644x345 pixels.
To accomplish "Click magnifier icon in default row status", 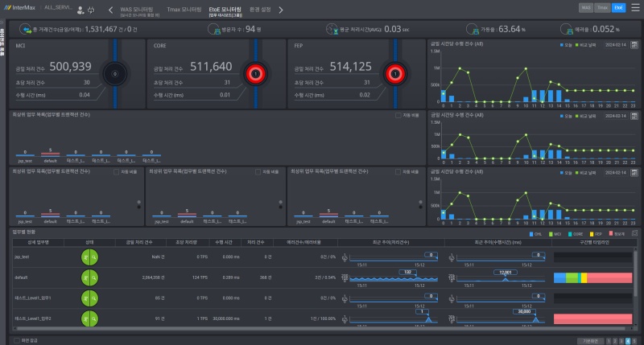I will (x=94, y=277).
